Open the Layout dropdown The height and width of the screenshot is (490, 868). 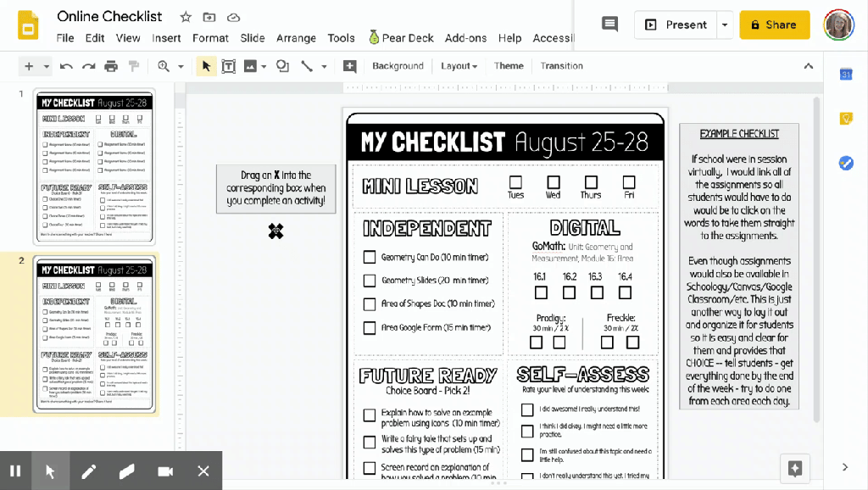click(x=459, y=66)
